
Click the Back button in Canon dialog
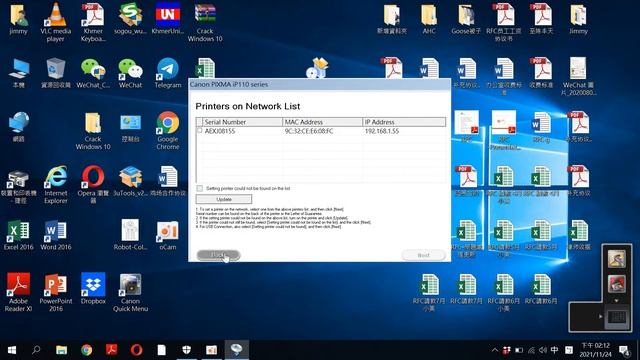pos(218,255)
